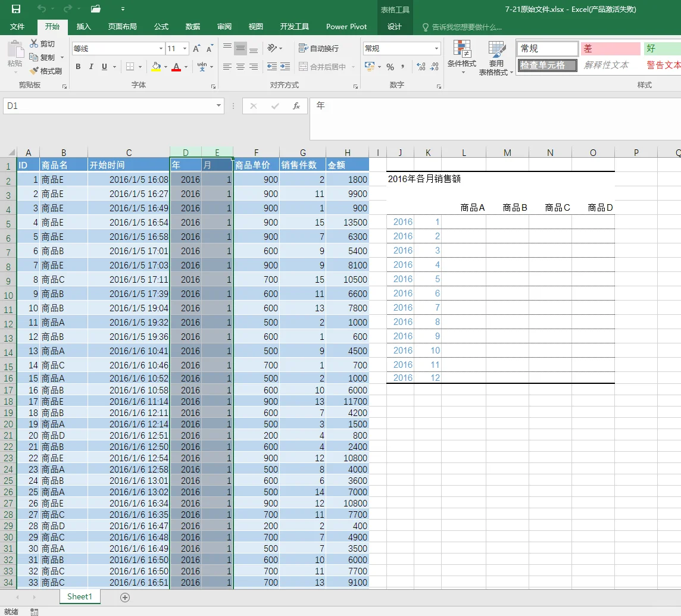Click the decrease indent icon
This screenshot has height=616, width=681.
pos(272,67)
